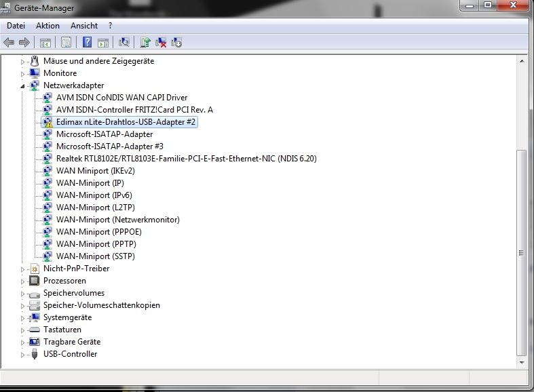The height and width of the screenshot is (392, 534).
Task: Expand the Monitore node
Action: (22, 74)
